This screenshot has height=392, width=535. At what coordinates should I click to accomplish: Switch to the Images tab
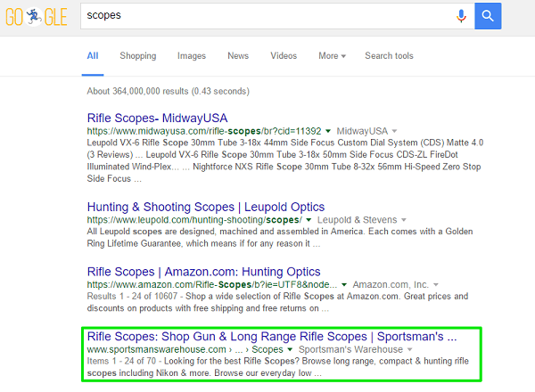[192, 55]
